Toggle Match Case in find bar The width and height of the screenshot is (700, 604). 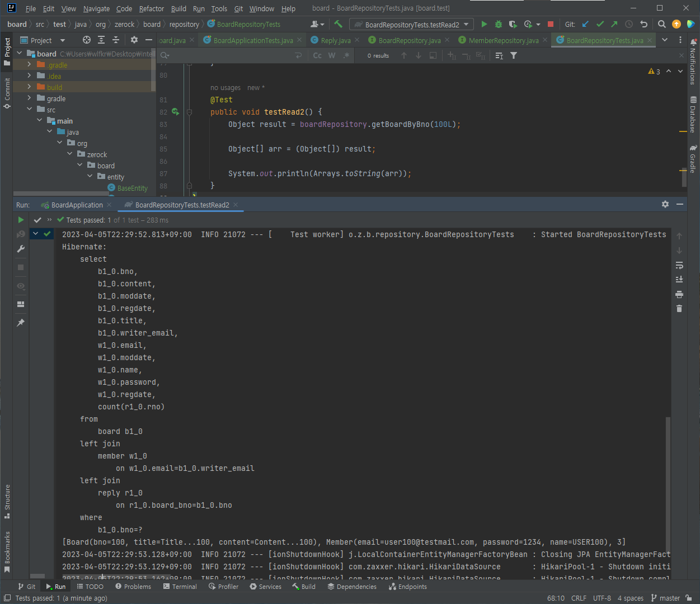point(317,55)
